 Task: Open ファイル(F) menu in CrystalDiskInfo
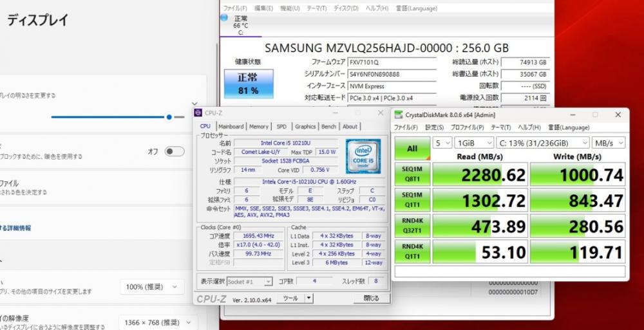[x=235, y=8]
